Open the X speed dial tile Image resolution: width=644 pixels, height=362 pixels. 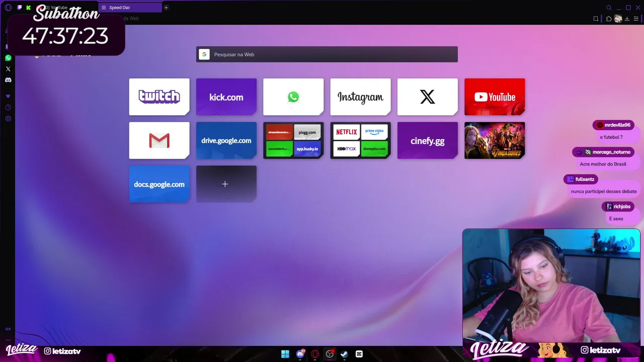pos(428,97)
